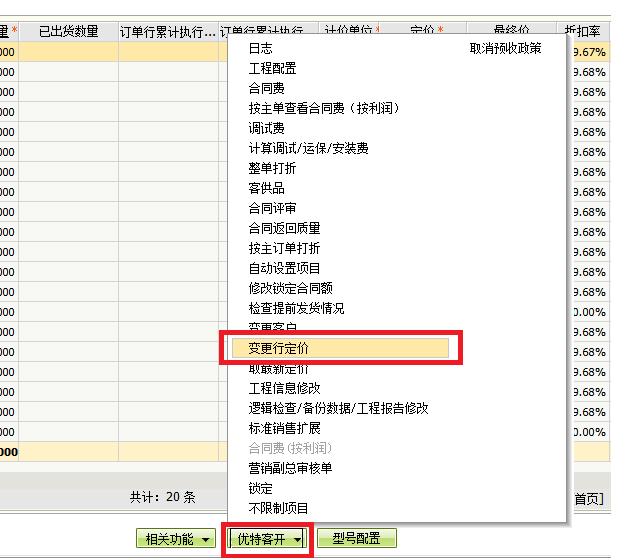Image resolution: width=617 pixels, height=560 pixels.
Task: Open the 优特客开 dropdown button
Action: click(267, 538)
